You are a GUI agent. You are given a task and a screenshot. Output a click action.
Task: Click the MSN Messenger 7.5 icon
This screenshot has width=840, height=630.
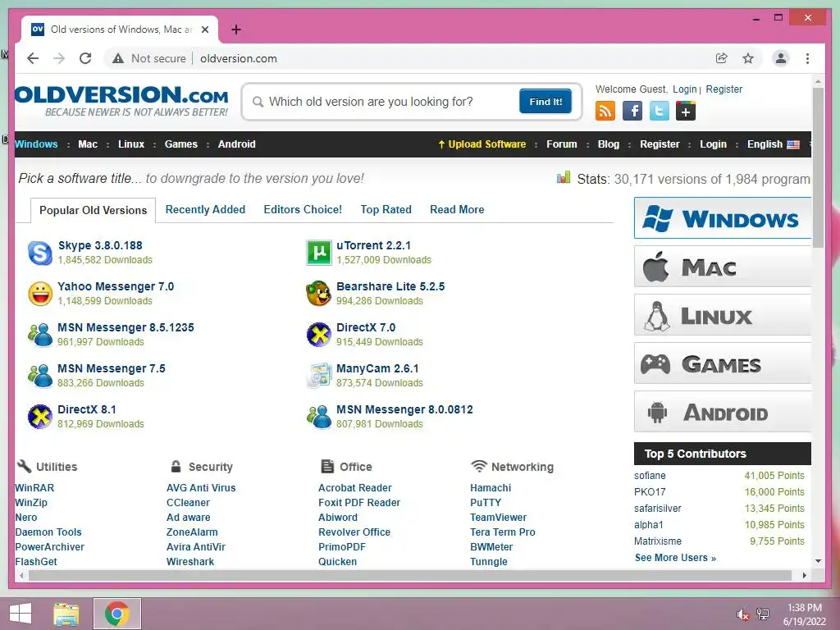pyautogui.click(x=40, y=376)
